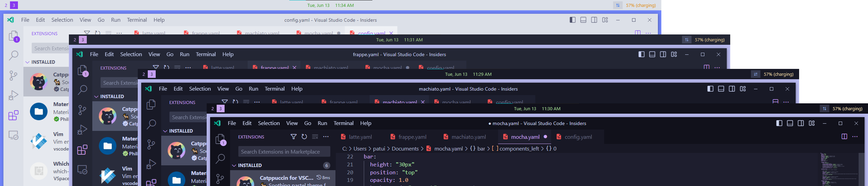868x186 pixels.
Task: Open Search view in the frappe.yaml window
Action: pos(82,90)
